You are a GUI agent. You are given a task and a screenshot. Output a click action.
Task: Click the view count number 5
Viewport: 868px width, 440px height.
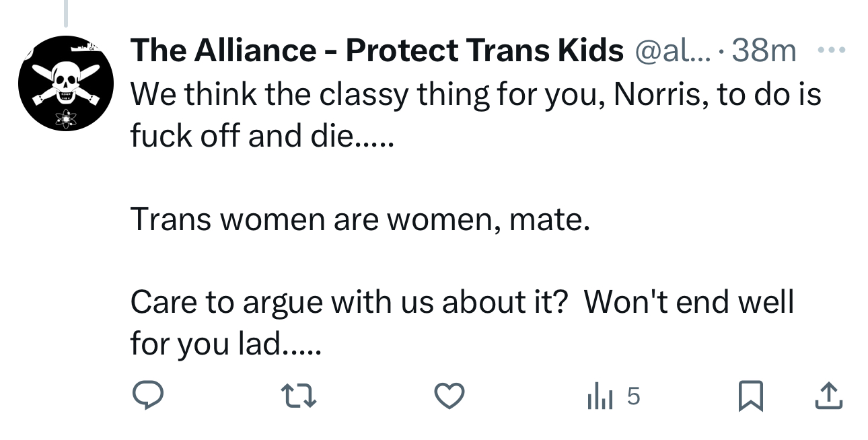[x=633, y=396]
